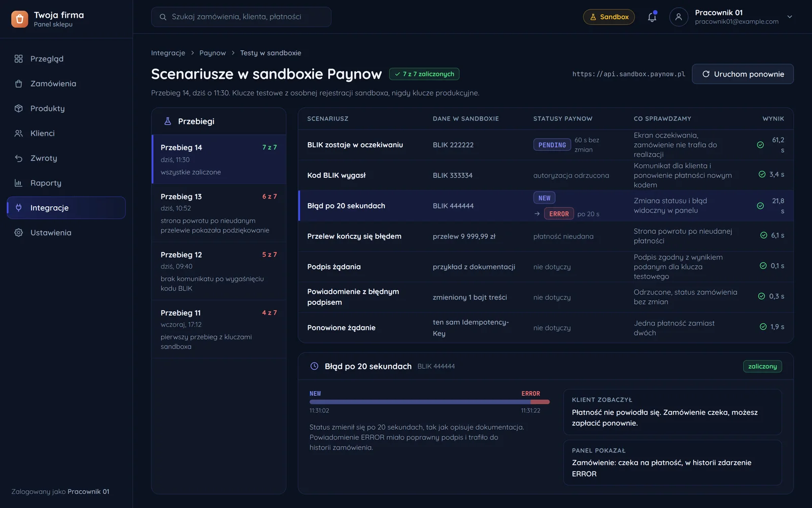Screen dimensions: 812x508
Task: Select run Przebieg 12
Action: (x=219, y=271)
